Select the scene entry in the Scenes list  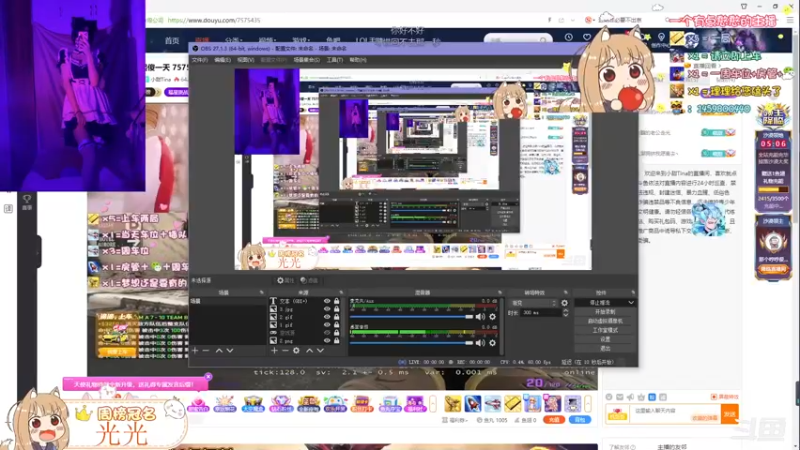(228, 302)
